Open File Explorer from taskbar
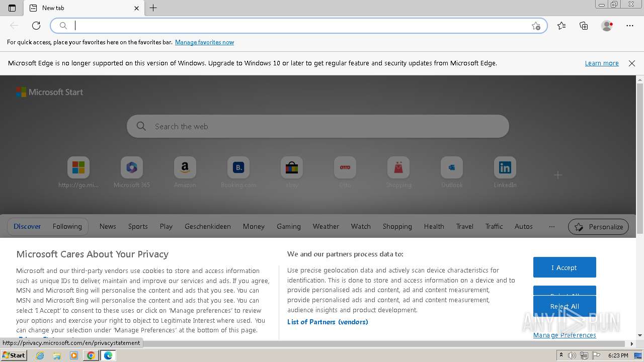The image size is (644, 362). tap(57, 355)
